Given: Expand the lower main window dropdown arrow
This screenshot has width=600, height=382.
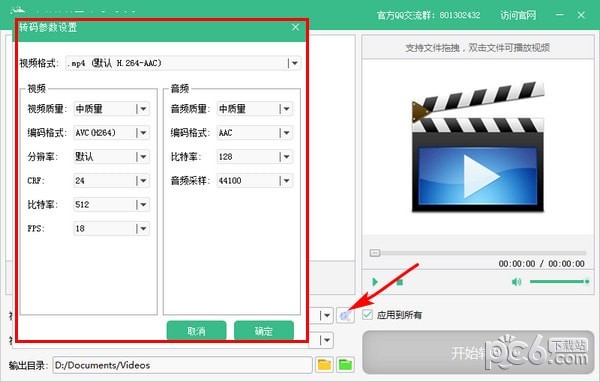Looking at the screenshot, I should tap(326, 340).
